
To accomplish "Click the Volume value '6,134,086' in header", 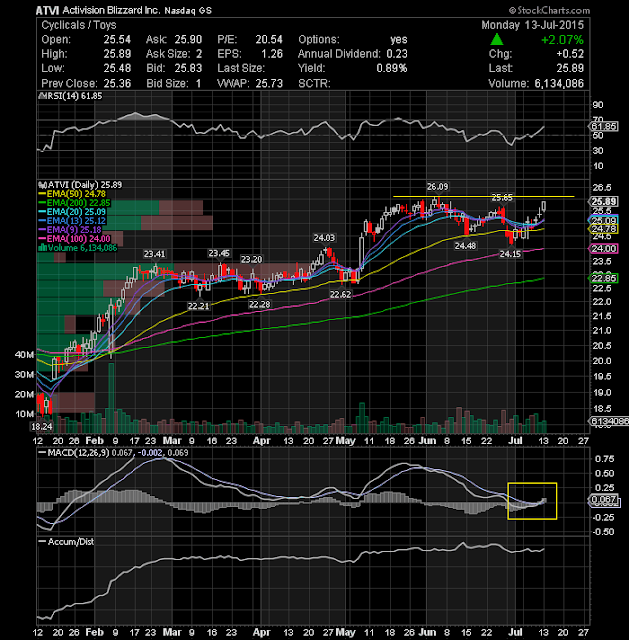I will coord(559,83).
